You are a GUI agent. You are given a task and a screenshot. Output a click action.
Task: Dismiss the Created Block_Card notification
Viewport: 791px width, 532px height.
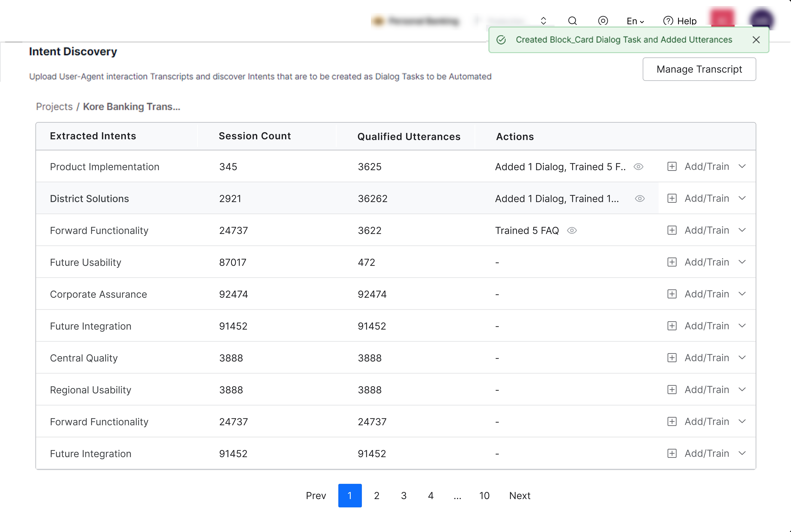point(756,40)
